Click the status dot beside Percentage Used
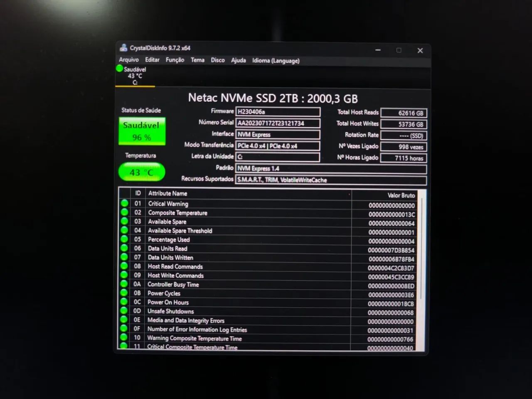532x399 pixels. coord(124,239)
